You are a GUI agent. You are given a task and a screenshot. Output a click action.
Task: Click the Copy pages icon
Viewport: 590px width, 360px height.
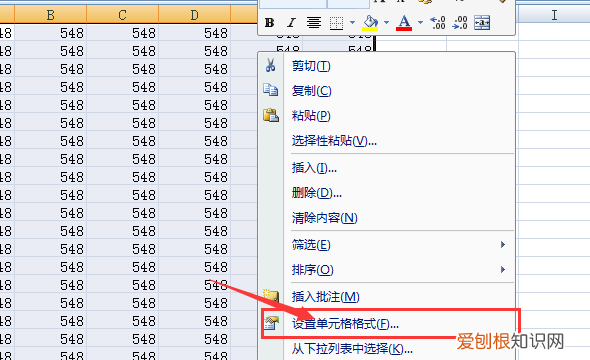271,90
